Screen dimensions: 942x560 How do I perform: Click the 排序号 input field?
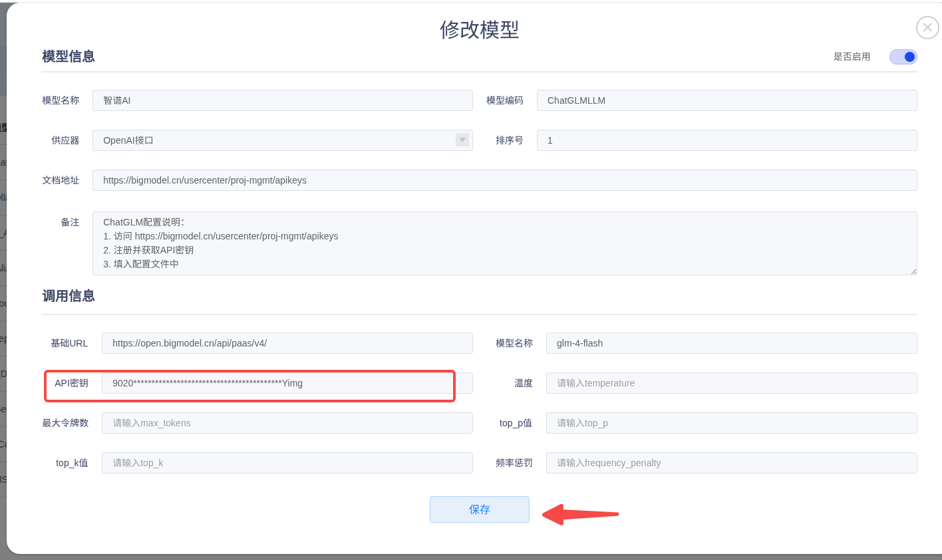[x=726, y=140]
